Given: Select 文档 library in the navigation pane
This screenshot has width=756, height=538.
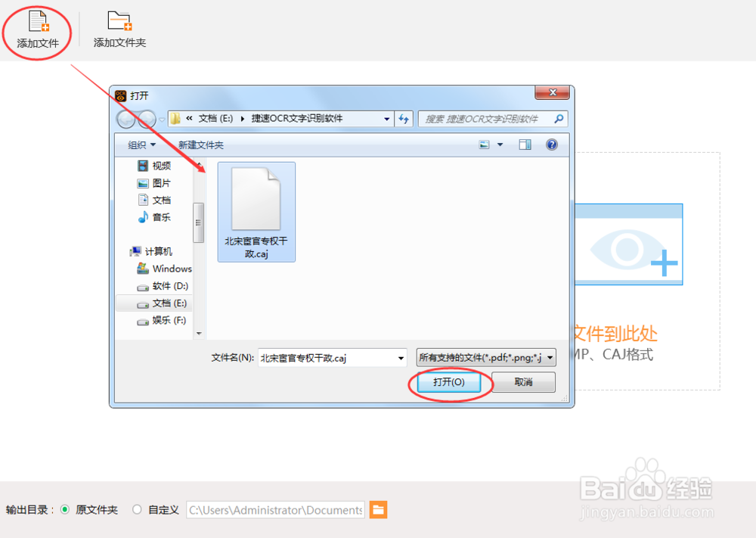Looking at the screenshot, I should [154, 201].
